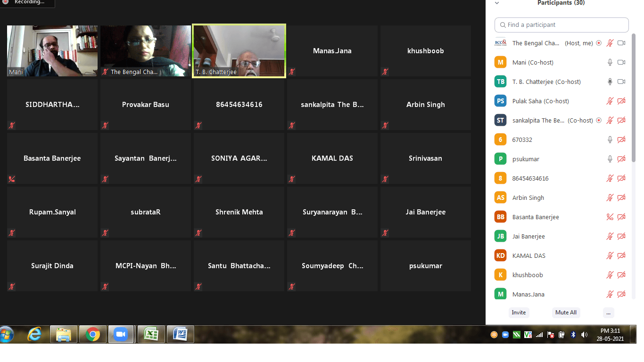Viewport: 644px width, 362px height.
Task: Click Jai Banerjee's video-off icon in list
Action: point(621,236)
